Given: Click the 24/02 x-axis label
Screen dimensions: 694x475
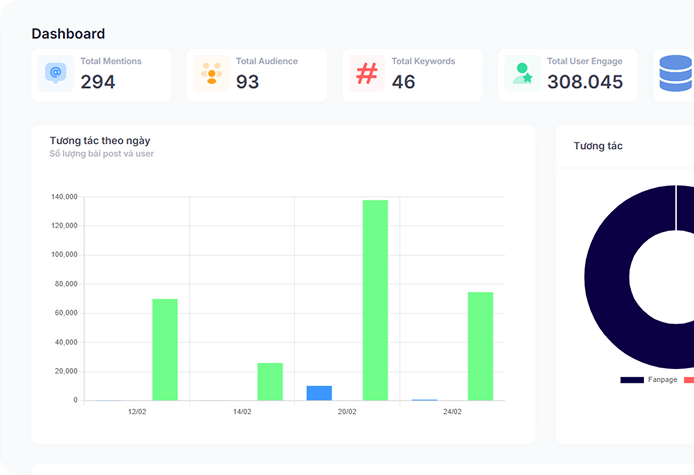Looking at the screenshot, I should [x=452, y=412].
